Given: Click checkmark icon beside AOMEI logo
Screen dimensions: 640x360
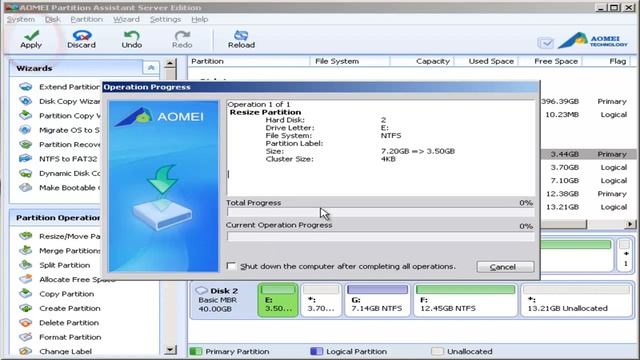Looking at the screenshot, I should pos(546,42).
